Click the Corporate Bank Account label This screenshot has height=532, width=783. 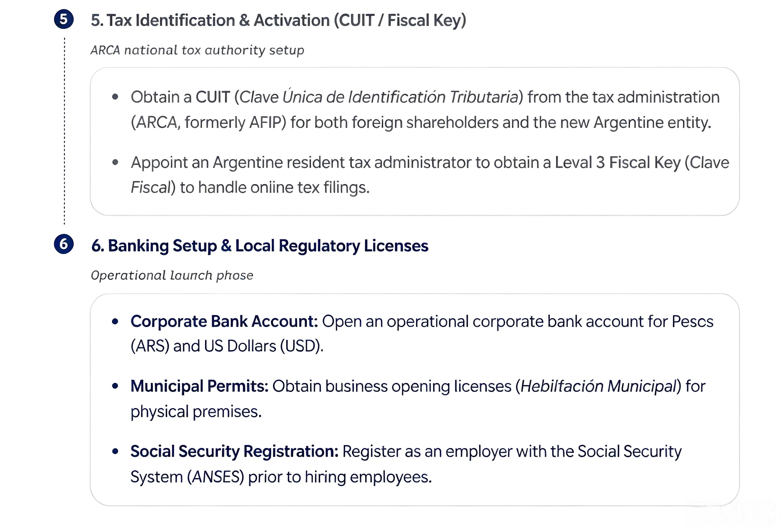tap(224, 321)
